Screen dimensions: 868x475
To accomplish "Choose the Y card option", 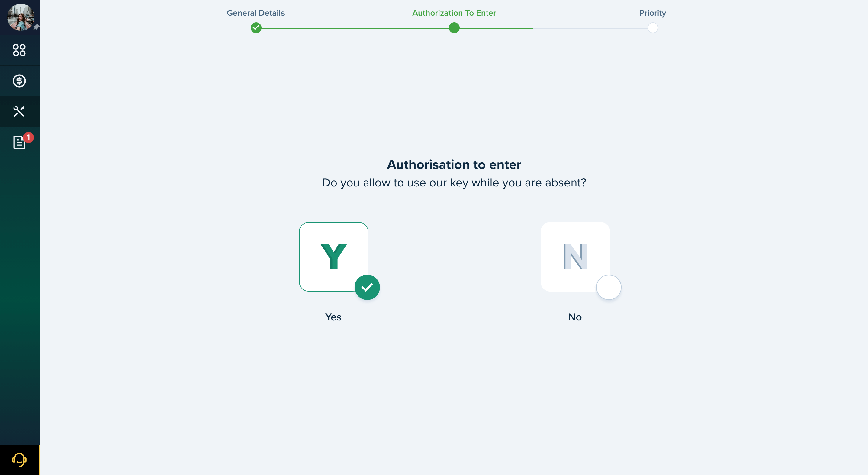I will tap(334, 257).
